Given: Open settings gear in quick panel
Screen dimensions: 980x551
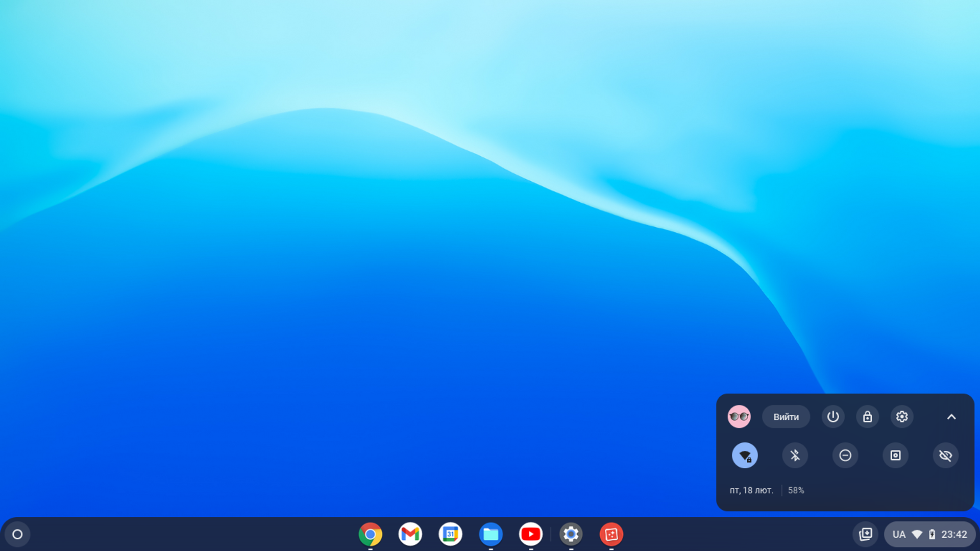Looking at the screenshot, I should 902,417.
